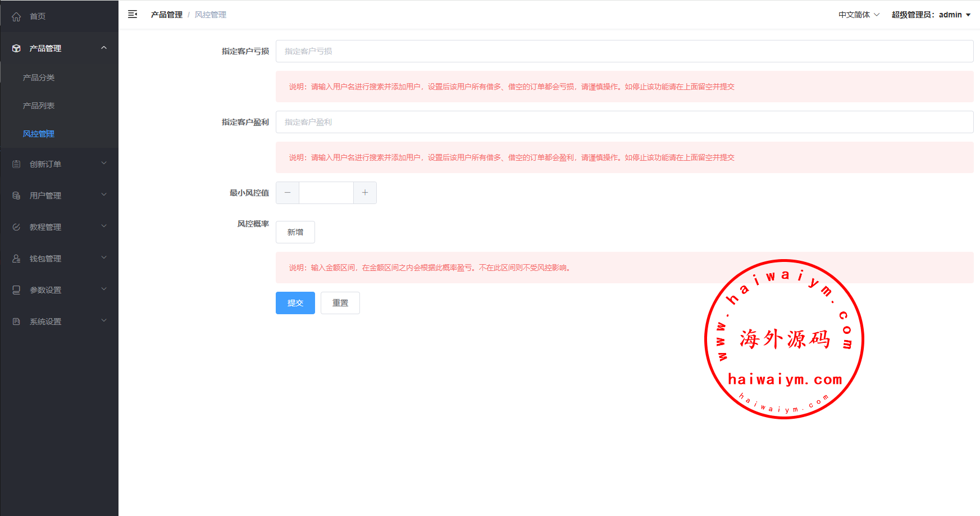Click the 系统设置 sidebar icon
The height and width of the screenshot is (516, 980).
point(16,322)
